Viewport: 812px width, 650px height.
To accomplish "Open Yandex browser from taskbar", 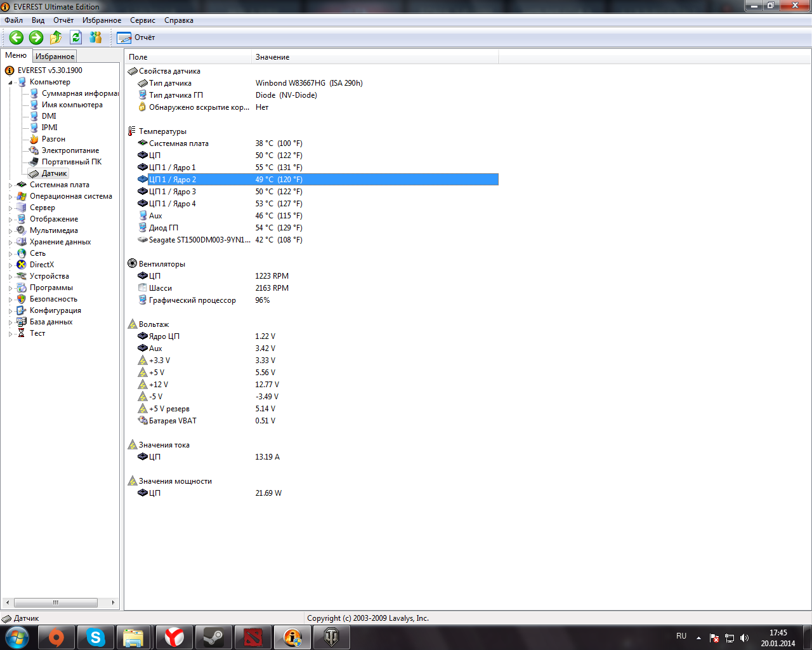I will click(174, 637).
